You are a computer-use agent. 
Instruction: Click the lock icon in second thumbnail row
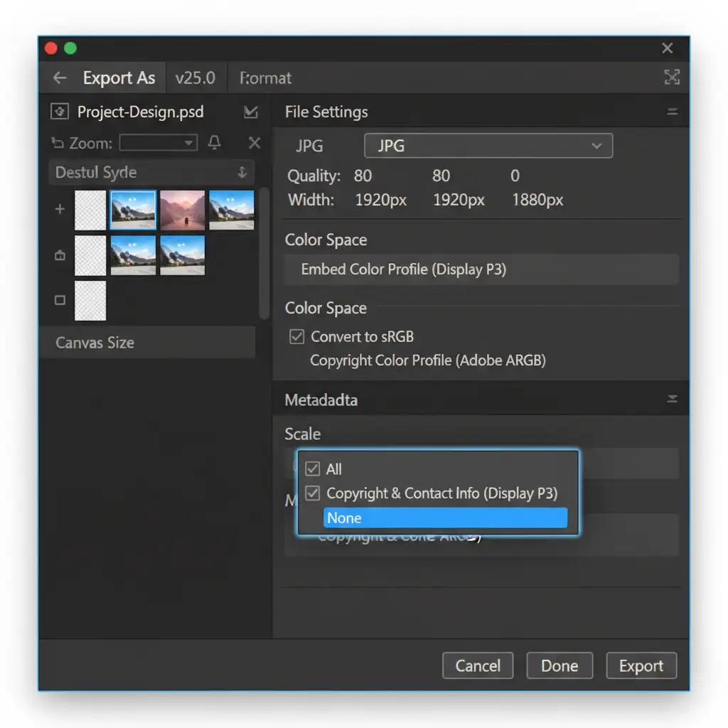pos(60,256)
